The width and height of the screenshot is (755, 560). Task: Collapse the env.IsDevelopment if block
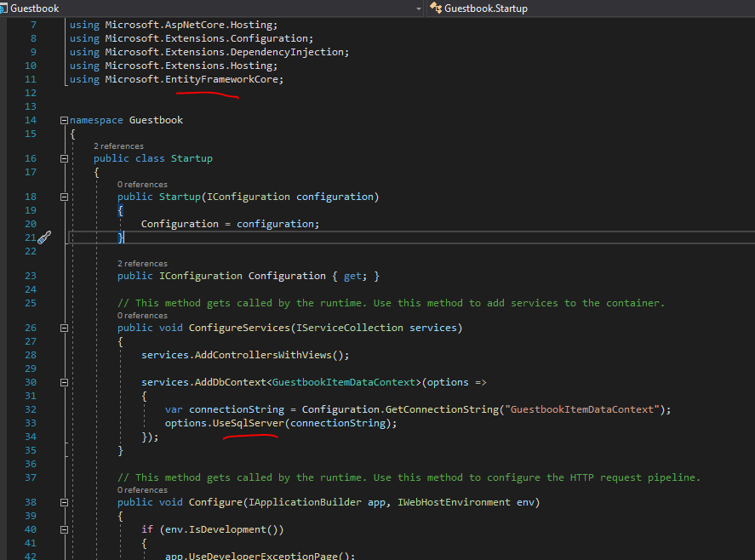(64, 529)
